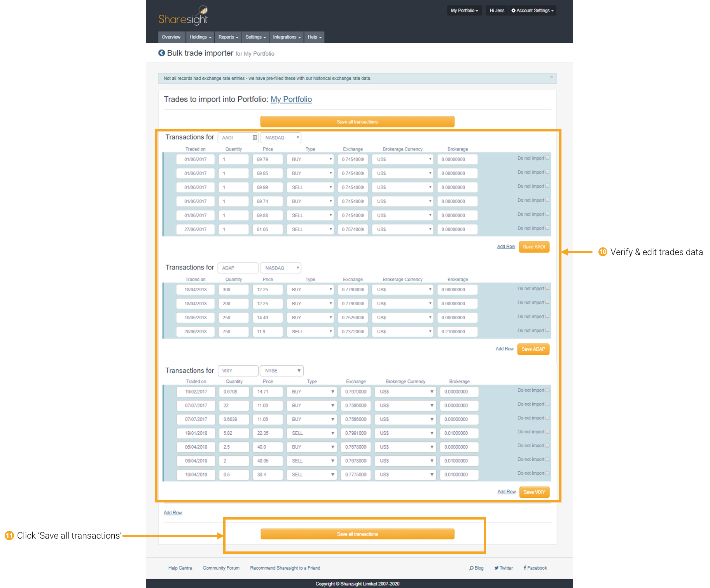Open the Reports menu
This screenshot has height=588, width=710.
coord(228,37)
